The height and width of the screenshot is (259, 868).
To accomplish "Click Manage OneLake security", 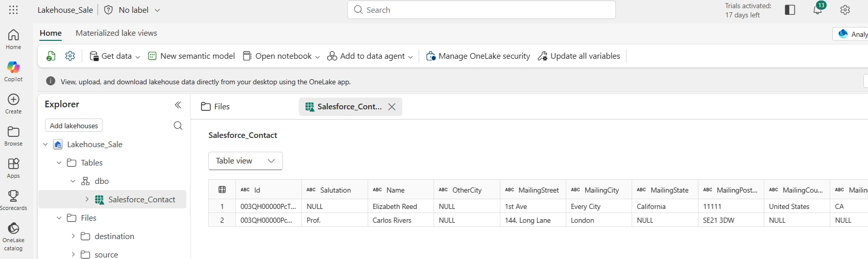I will (478, 56).
